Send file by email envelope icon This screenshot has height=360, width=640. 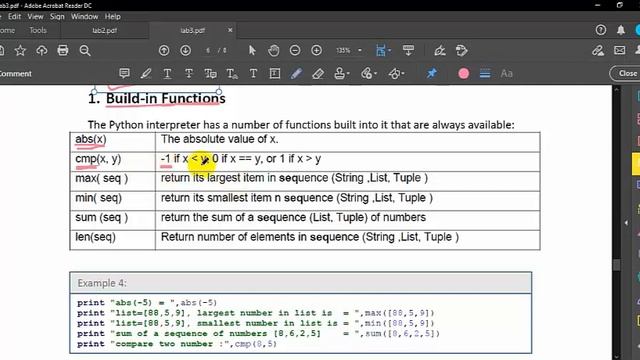620,51
